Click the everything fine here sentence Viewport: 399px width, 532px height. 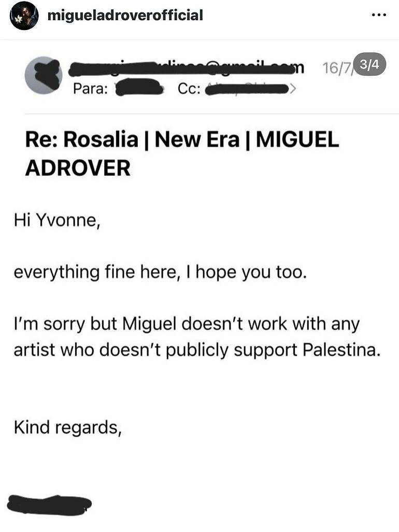[160, 272]
